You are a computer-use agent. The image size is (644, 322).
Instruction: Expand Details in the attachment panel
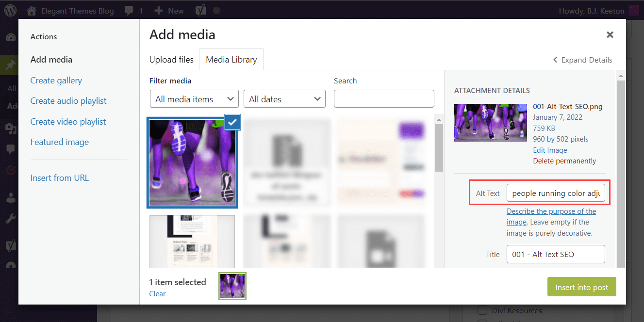click(x=583, y=60)
